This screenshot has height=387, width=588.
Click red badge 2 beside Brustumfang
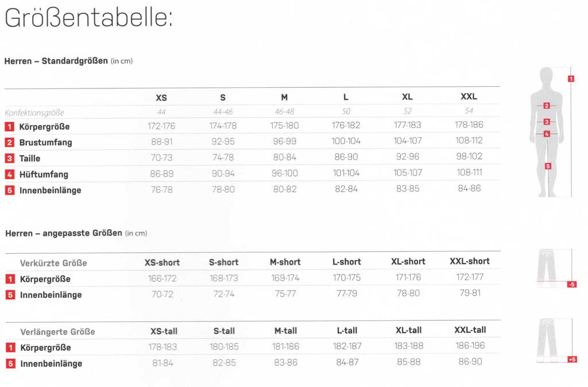click(10, 142)
